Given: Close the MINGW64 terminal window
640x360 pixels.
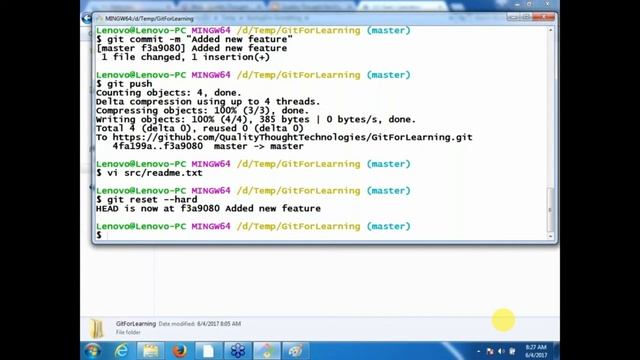Looking at the screenshot, I should coord(544,17).
